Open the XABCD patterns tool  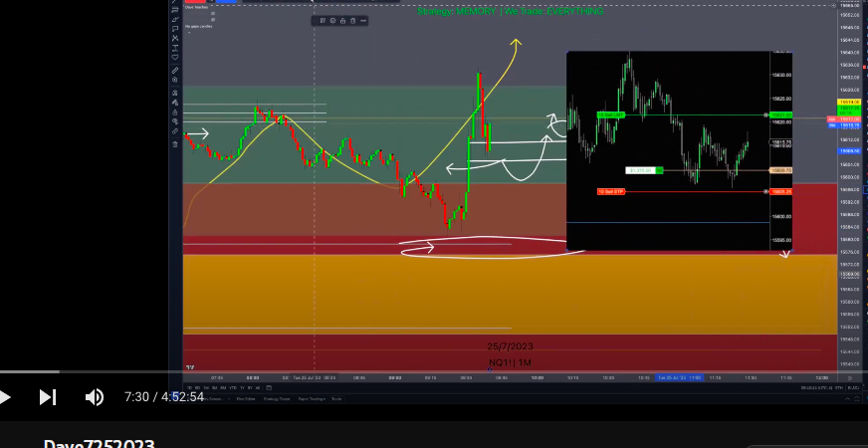point(175,38)
